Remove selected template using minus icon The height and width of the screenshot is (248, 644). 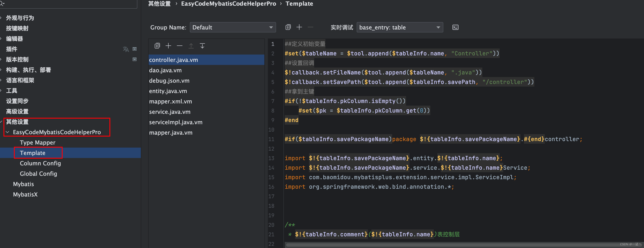179,46
